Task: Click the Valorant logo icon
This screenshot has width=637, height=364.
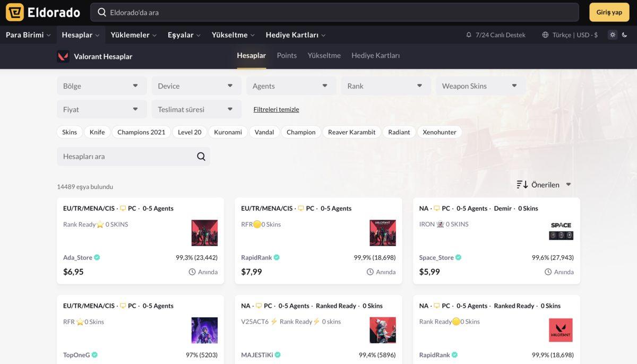Action: tap(63, 56)
